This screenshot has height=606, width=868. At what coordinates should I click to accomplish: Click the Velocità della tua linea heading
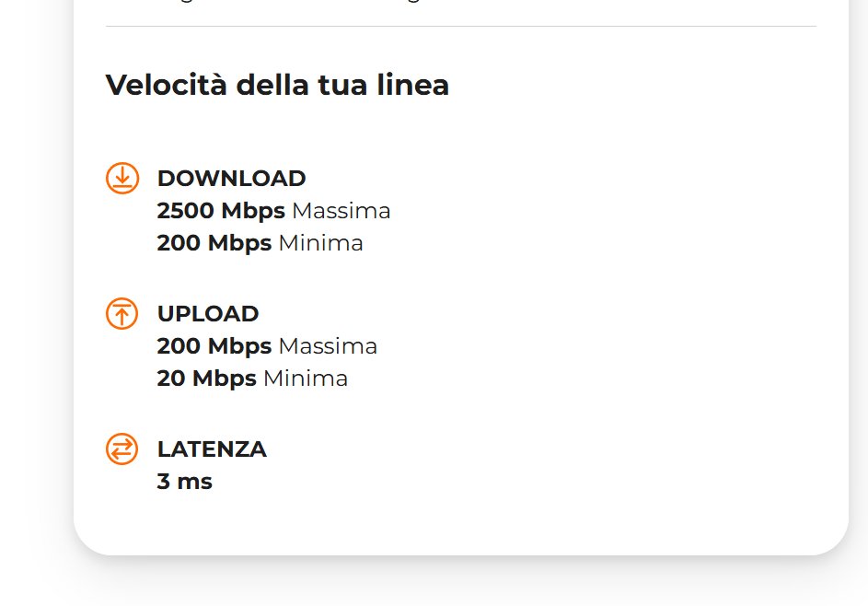[x=277, y=86]
